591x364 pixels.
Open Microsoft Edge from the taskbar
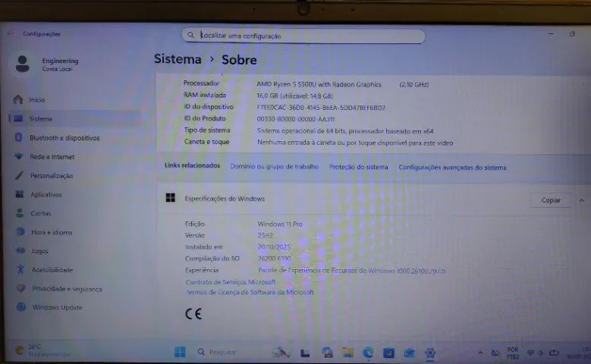[x=368, y=353]
